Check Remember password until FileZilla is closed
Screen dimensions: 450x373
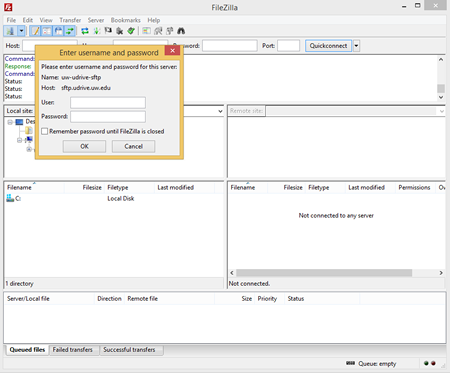(45, 131)
